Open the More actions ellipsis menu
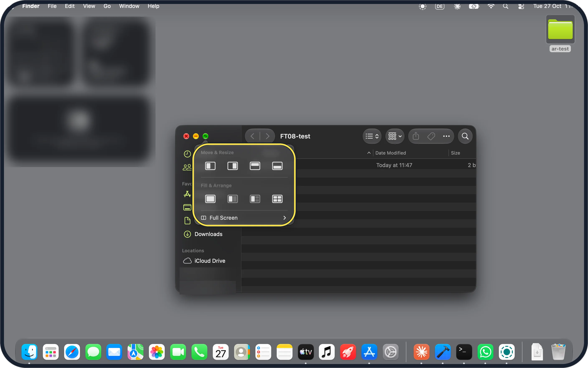Image resolution: width=588 pixels, height=368 pixels. (x=446, y=136)
